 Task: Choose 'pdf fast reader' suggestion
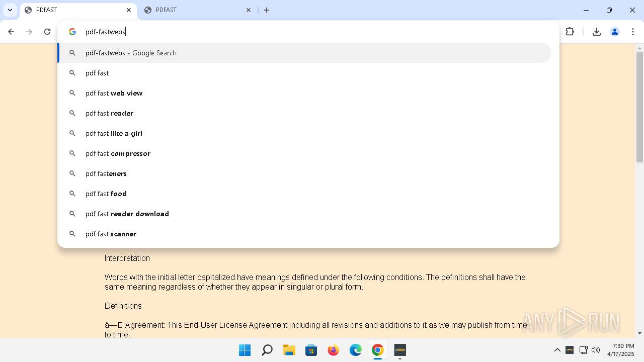(304, 113)
